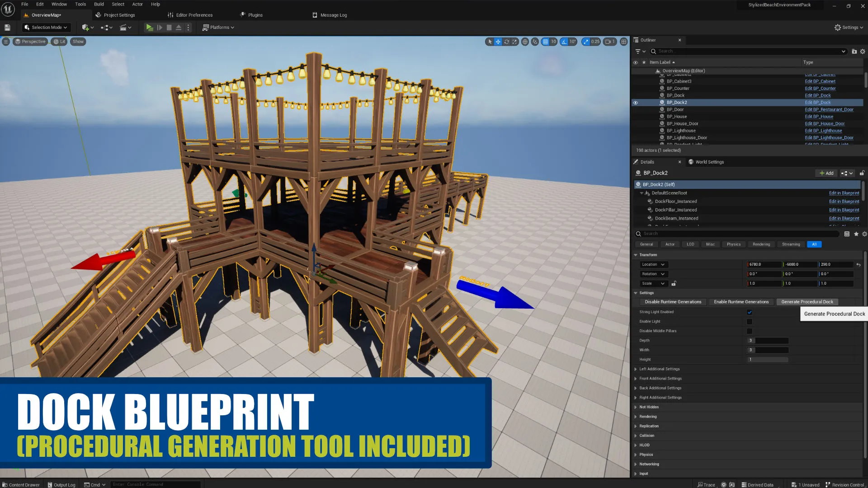Toggle String Light Enabled checkbox
Screen dimensions: 868x488
coord(750,312)
